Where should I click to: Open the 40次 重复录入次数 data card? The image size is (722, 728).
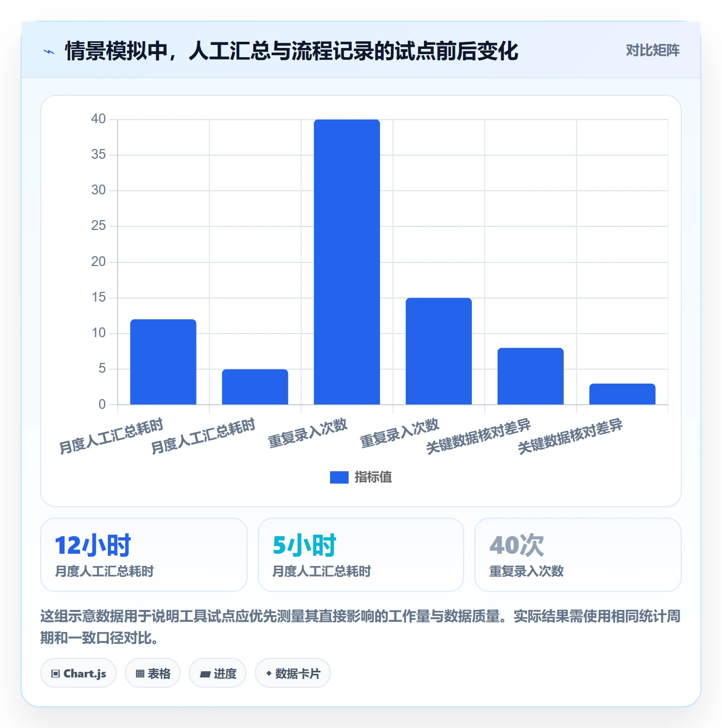click(x=578, y=555)
